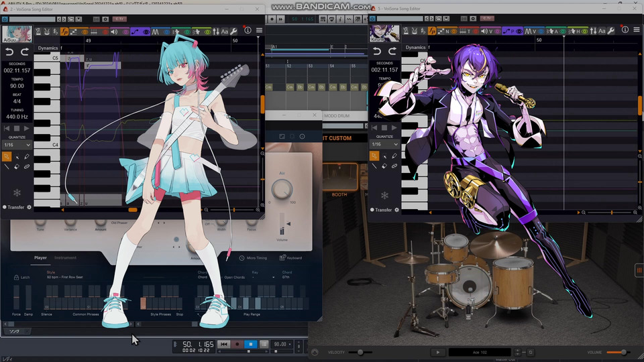Open the wrench settings in AiSuu editor

click(233, 32)
